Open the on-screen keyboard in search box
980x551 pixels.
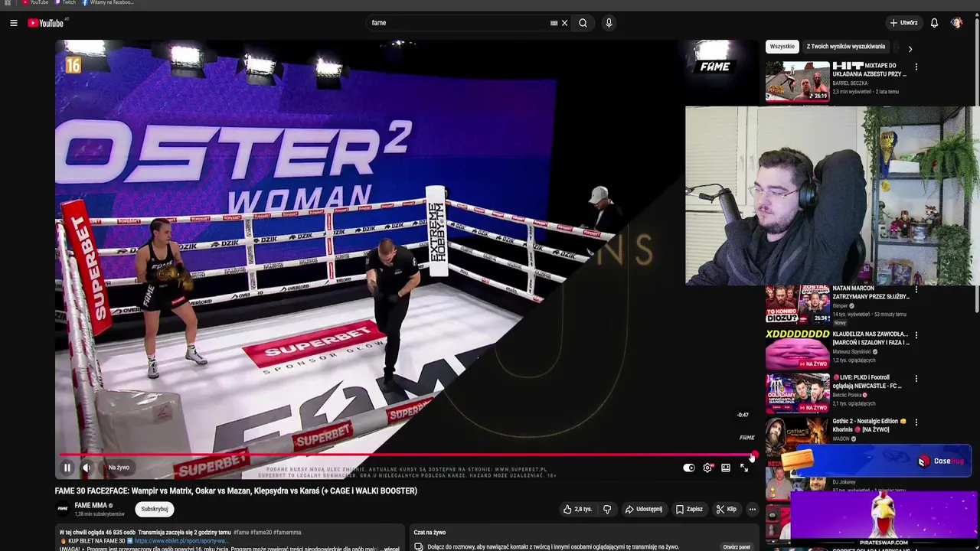(x=554, y=23)
